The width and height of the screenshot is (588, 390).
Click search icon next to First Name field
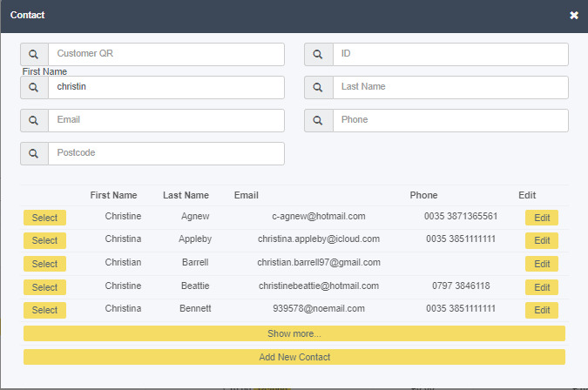click(34, 88)
